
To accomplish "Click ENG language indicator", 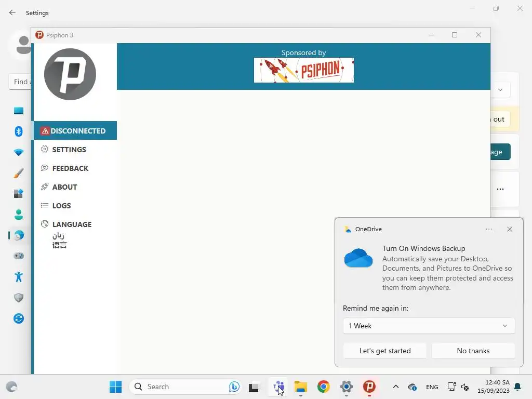I will pyautogui.click(x=432, y=387).
